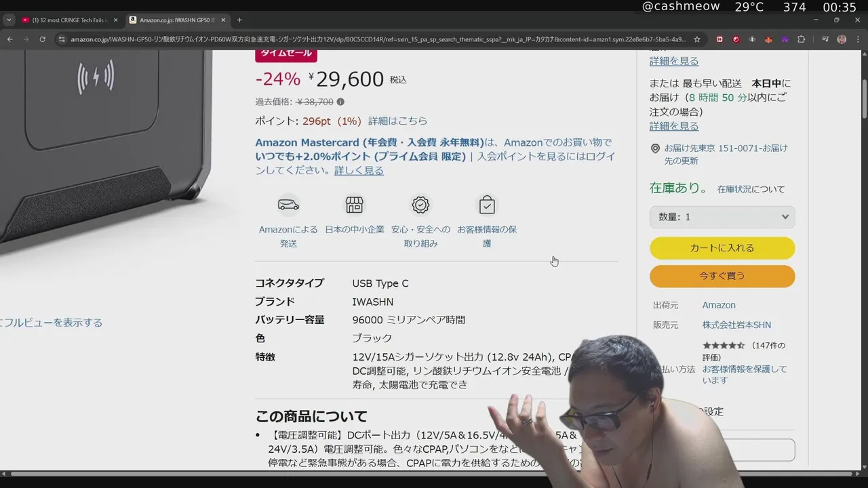
Task: Open 在庫状況について stock status link
Action: click(751, 189)
